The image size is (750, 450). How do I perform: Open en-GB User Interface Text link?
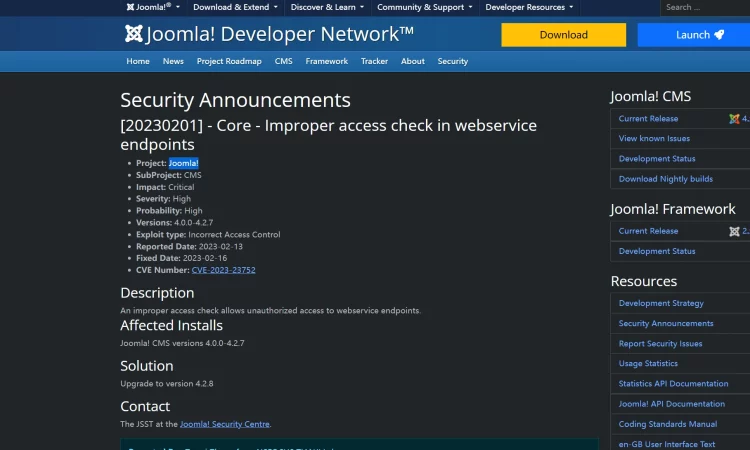click(667, 444)
